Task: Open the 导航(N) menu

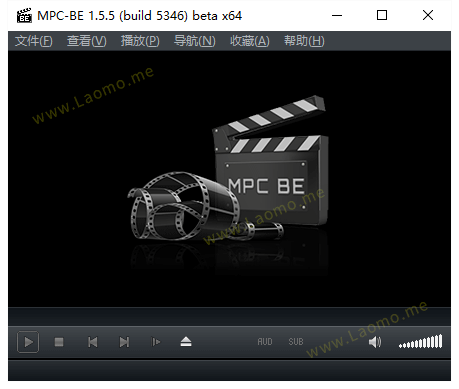Action: (195, 41)
